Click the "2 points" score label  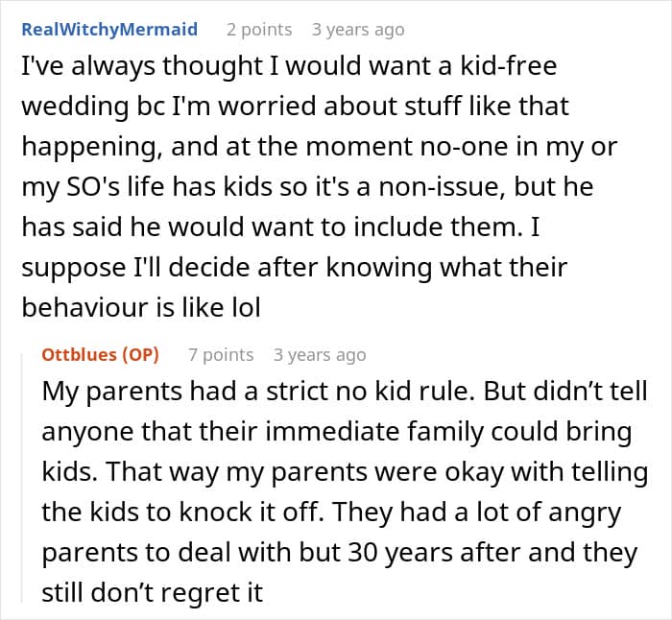click(259, 29)
